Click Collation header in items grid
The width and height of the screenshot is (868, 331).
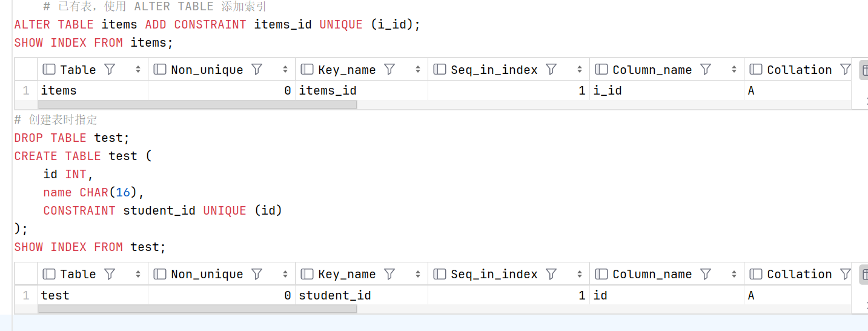click(x=798, y=70)
